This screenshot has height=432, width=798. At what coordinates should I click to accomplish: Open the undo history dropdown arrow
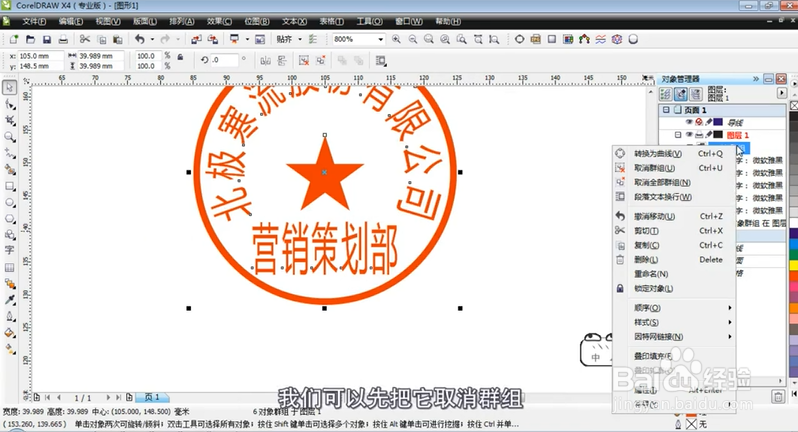[152, 39]
